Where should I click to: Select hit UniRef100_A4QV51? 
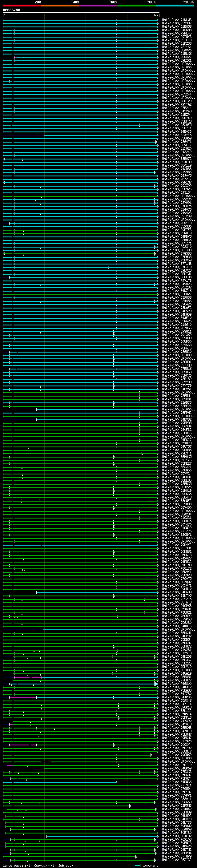pos(176,389)
